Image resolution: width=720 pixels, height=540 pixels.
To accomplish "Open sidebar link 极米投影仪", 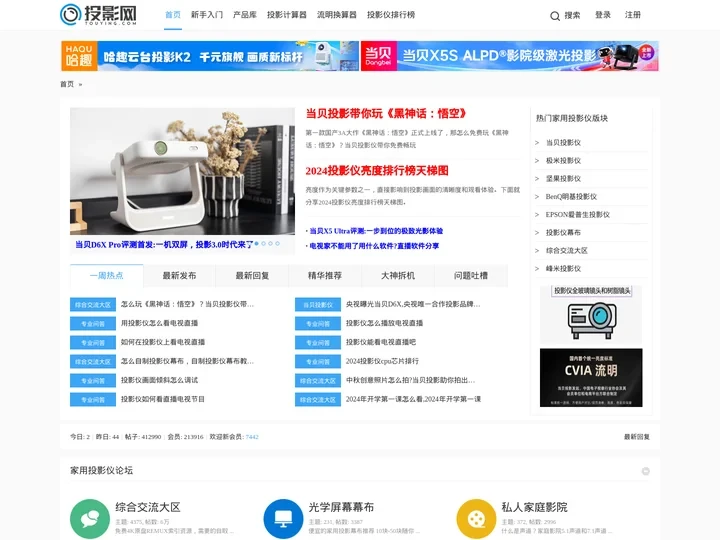I will coord(563,161).
